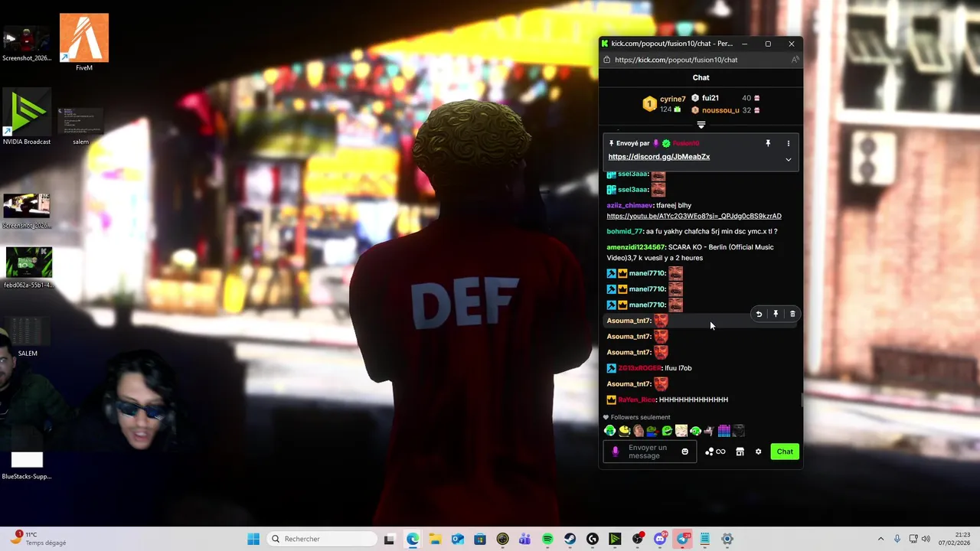Screen dimensions: 980x551
Task: Open volume control in system tray
Action: click(x=926, y=539)
